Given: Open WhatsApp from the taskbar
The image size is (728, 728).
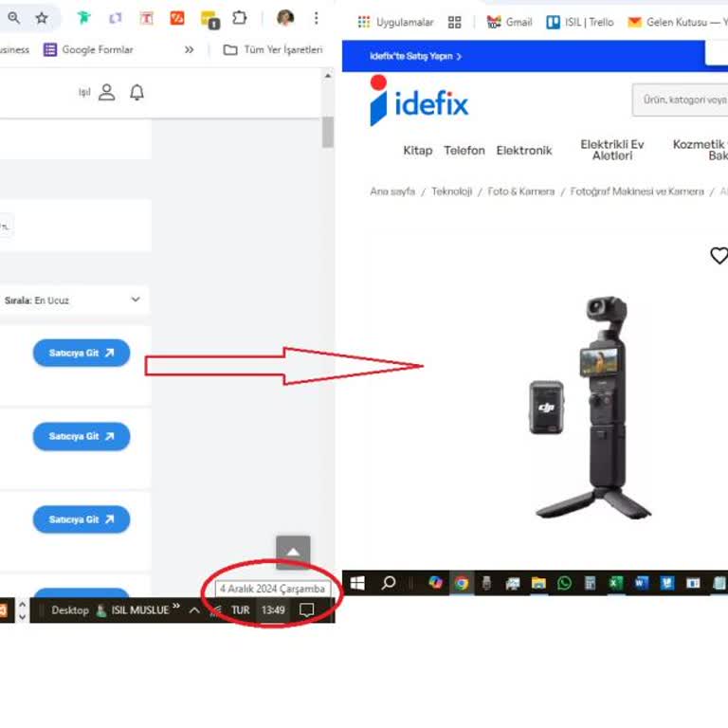Looking at the screenshot, I should click(564, 583).
